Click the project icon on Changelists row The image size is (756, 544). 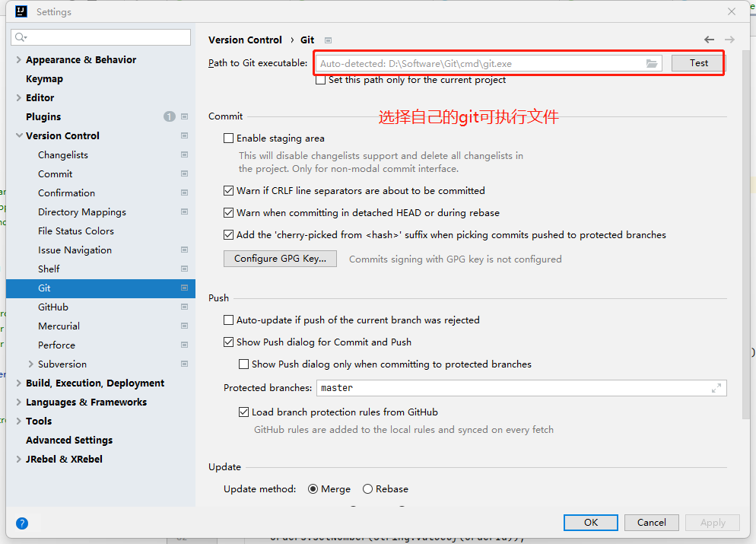click(184, 154)
